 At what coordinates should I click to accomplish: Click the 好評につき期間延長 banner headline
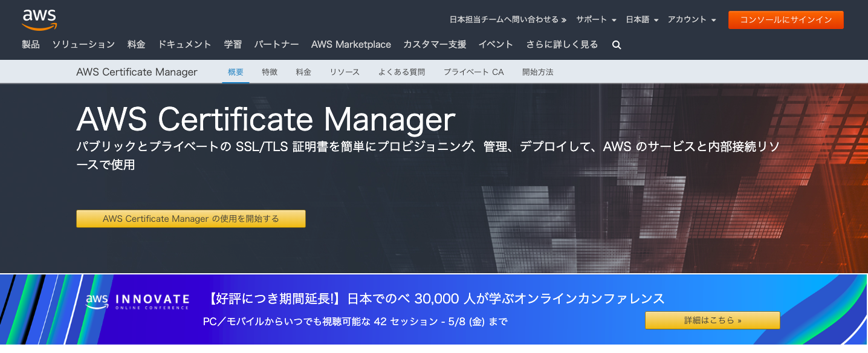[435, 299]
